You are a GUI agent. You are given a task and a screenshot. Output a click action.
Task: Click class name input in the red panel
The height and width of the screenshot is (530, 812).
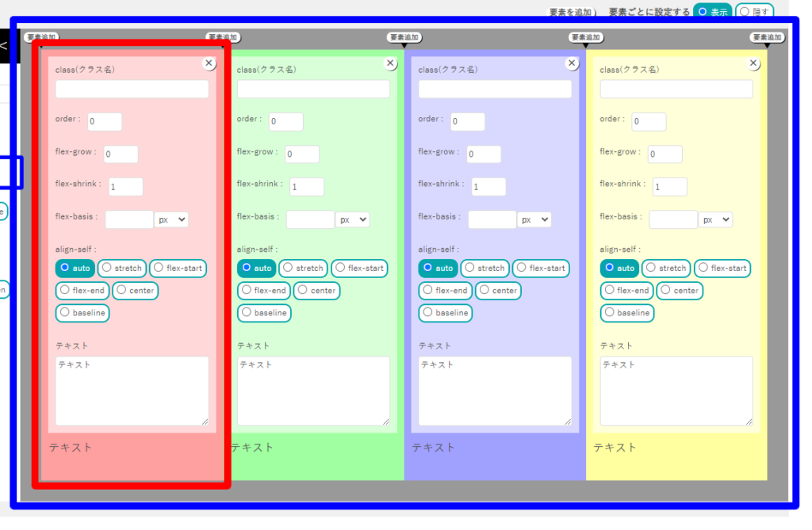(x=132, y=89)
